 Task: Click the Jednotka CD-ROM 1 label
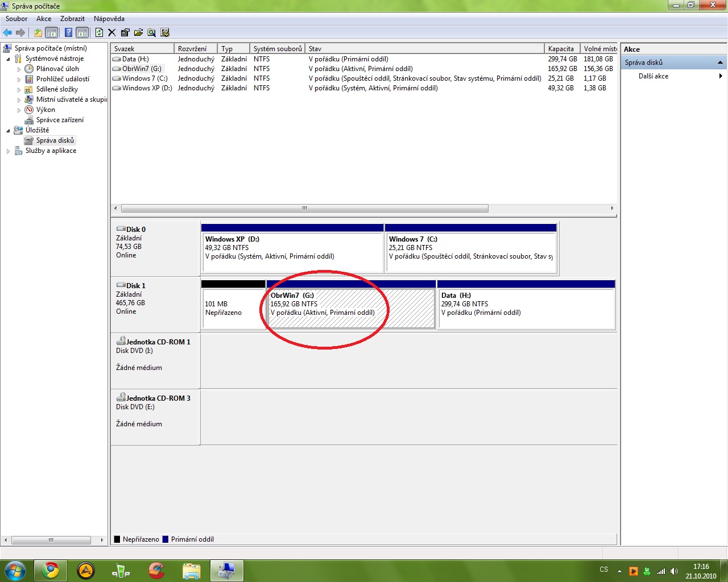(155, 360)
